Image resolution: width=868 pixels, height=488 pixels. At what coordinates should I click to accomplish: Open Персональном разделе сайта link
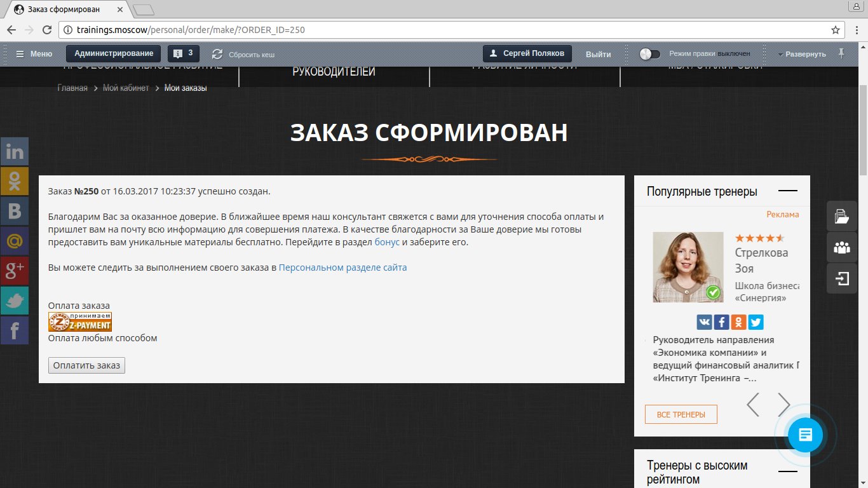pos(342,268)
